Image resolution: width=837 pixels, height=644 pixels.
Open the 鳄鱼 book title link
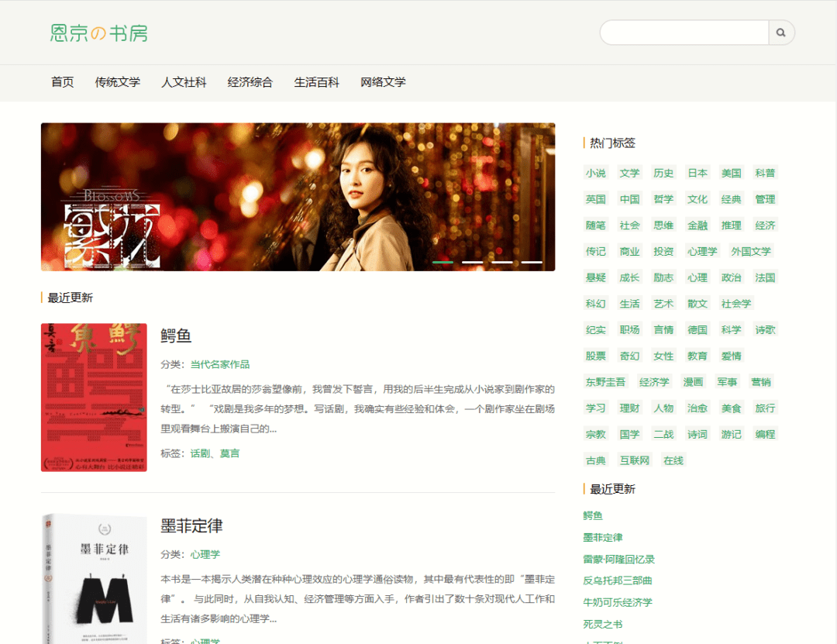176,336
